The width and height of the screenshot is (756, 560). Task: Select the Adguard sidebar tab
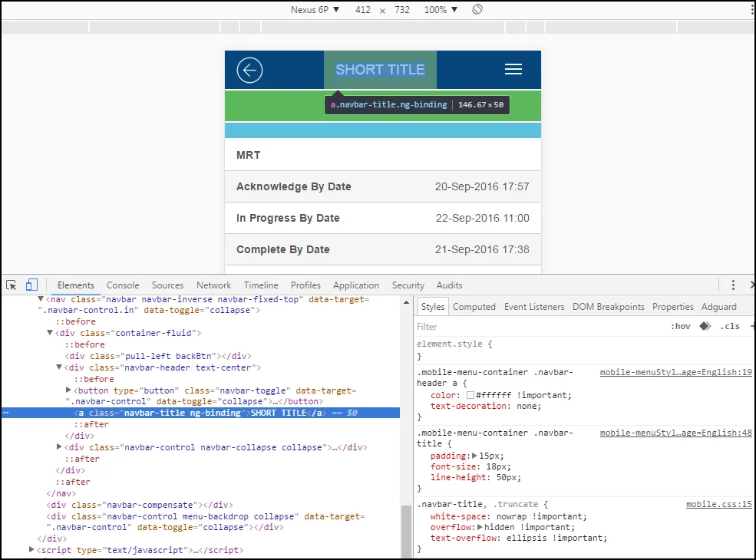coord(718,307)
